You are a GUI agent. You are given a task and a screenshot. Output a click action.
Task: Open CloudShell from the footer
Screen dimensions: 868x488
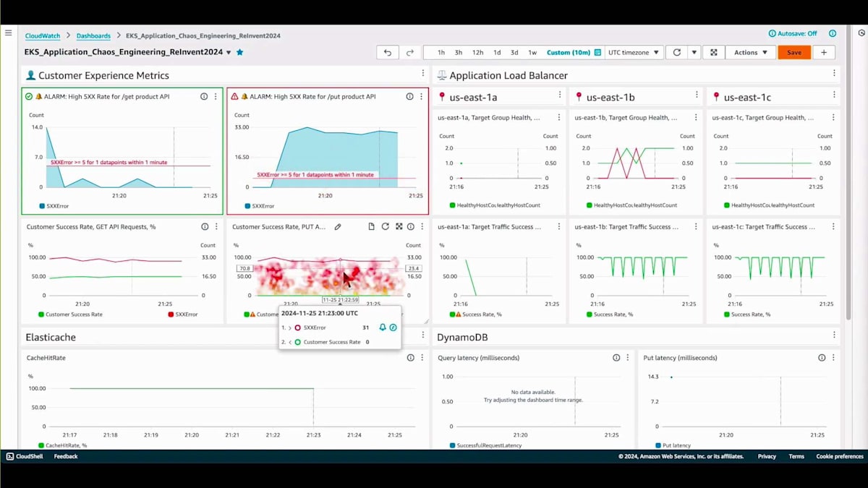coord(25,456)
